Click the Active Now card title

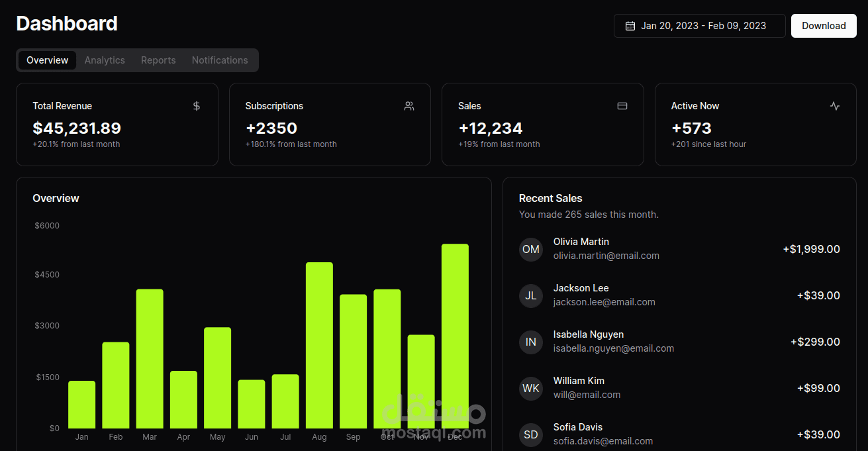695,106
